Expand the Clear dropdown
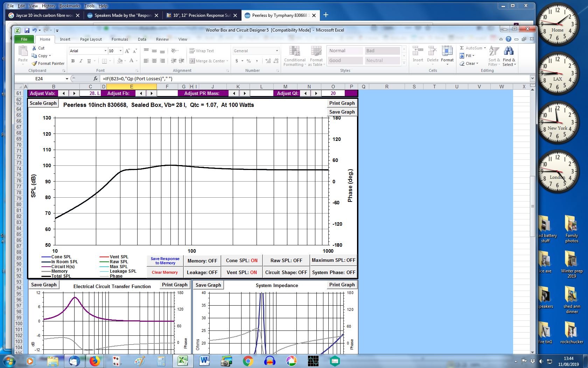This screenshot has width=588, height=368. click(x=477, y=63)
